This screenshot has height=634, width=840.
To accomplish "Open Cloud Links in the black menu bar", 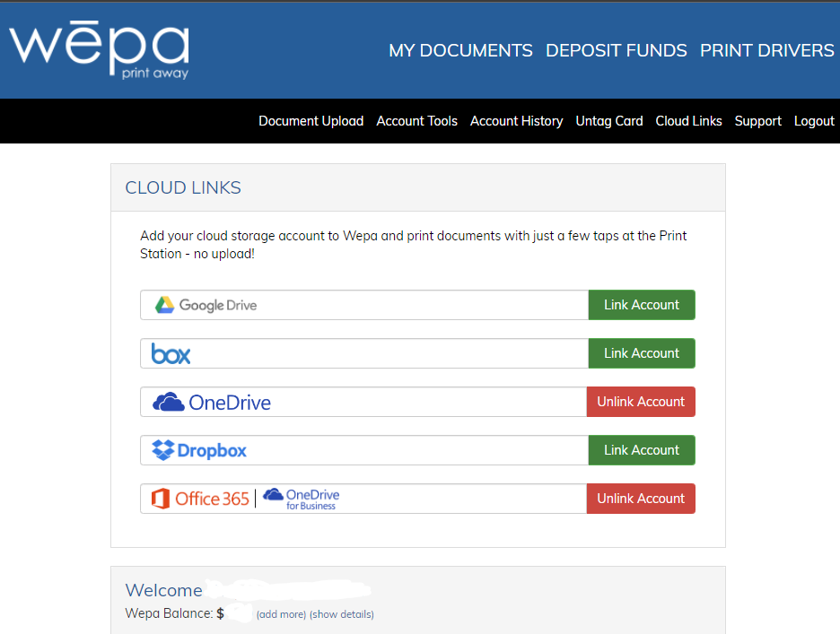I will (689, 121).
